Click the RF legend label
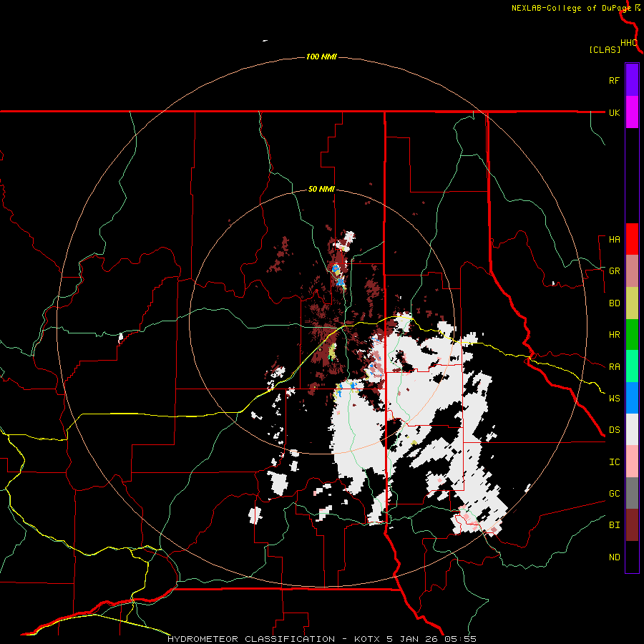This screenshot has width=644, height=644. tap(614, 81)
